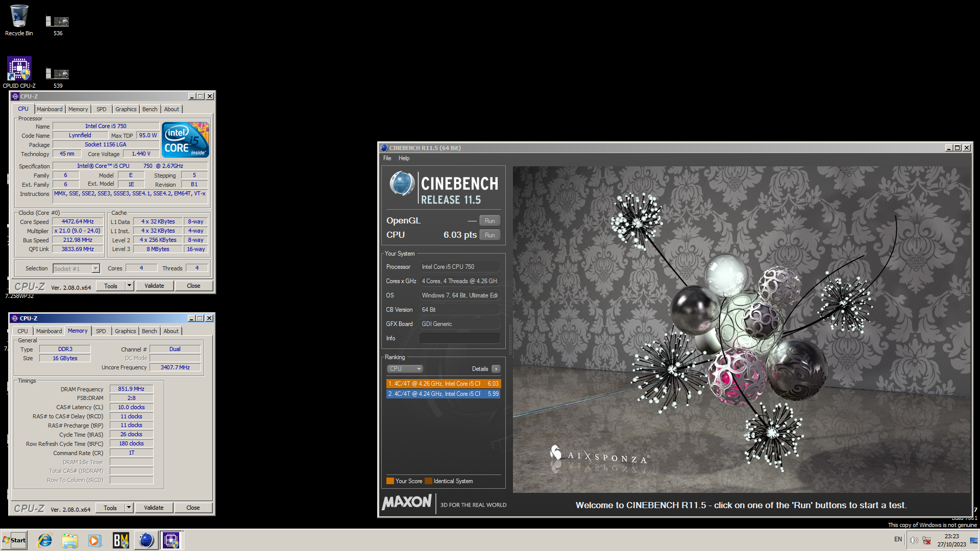Click the Intel Core i5 logo in CPU-Z

click(185, 139)
